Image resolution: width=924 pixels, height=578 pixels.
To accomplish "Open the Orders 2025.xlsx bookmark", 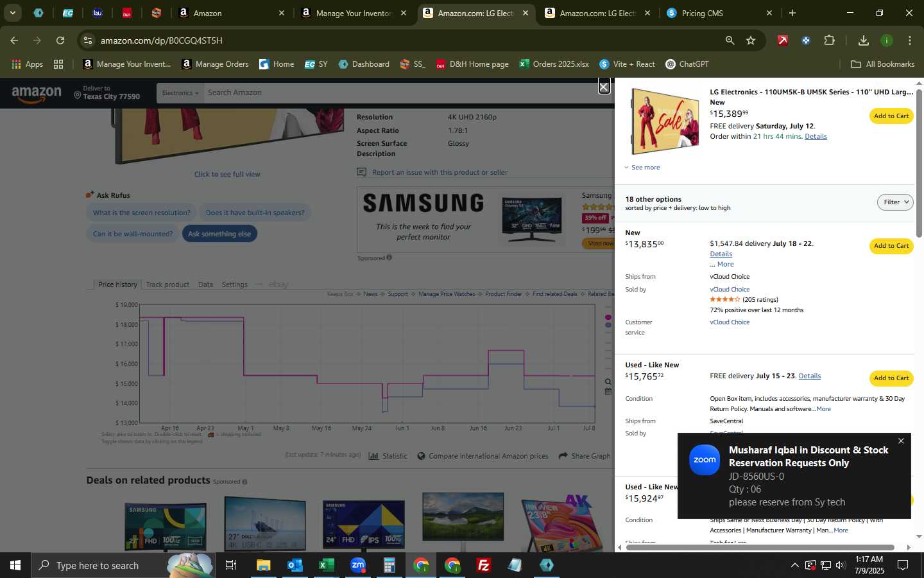I will coord(554,64).
